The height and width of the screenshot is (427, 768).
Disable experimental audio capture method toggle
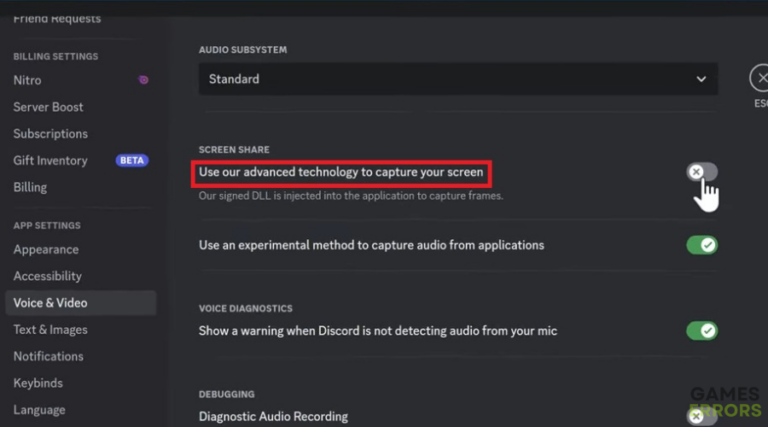pyautogui.click(x=702, y=245)
